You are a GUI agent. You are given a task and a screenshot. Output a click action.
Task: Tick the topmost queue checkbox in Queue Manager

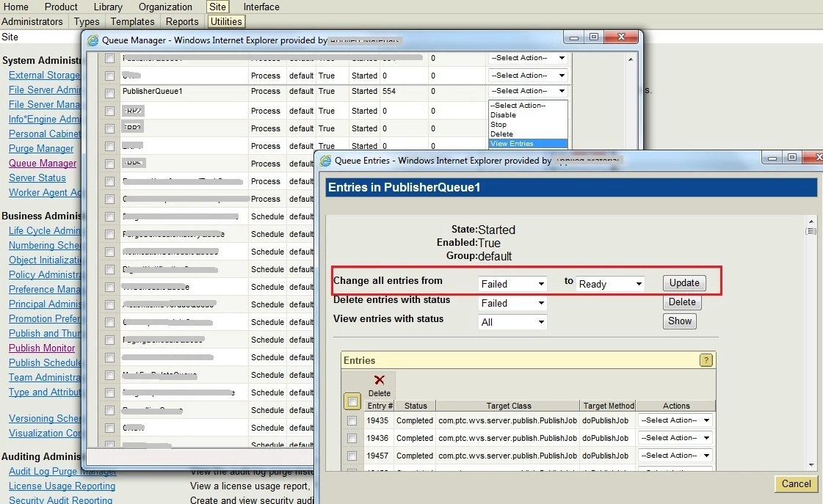109,58
